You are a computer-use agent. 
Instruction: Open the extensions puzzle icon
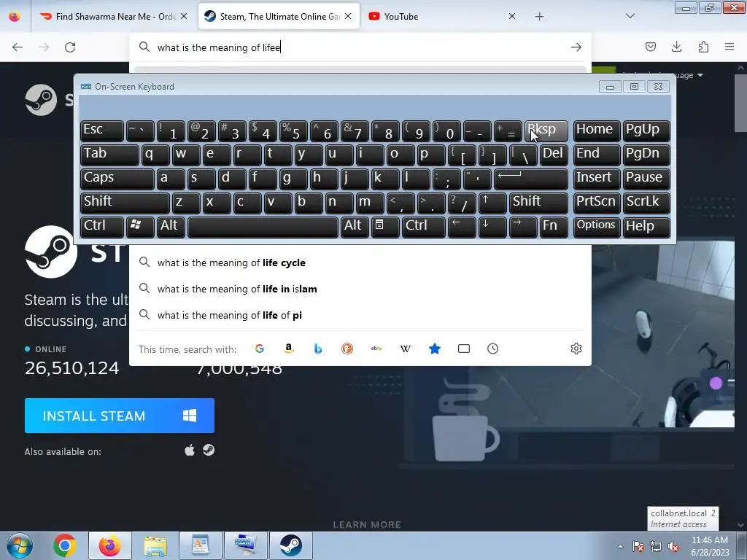pyautogui.click(x=703, y=47)
